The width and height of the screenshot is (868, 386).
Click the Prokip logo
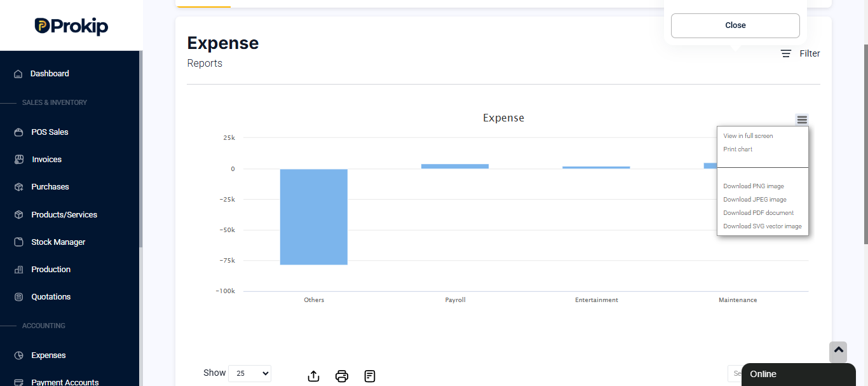(71, 25)
